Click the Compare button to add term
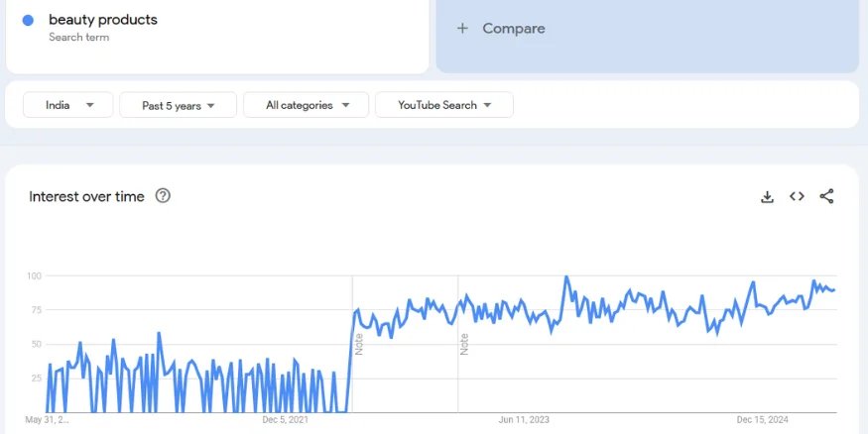Image resolution: width=868 pixels, height=434 pixels. tap(501, 29)
